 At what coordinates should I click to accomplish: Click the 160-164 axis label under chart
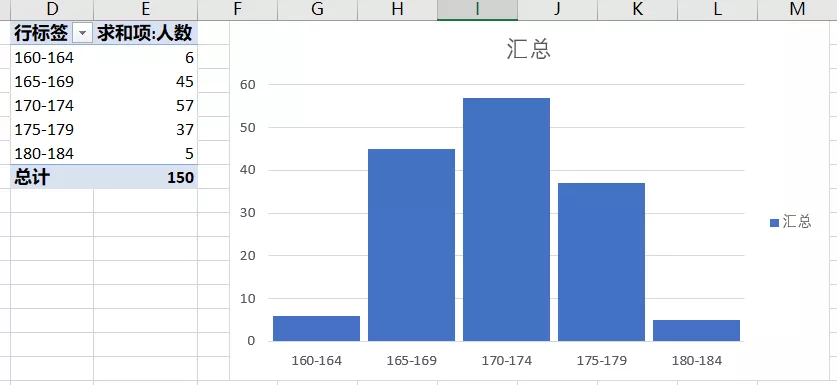click(317, 361)
